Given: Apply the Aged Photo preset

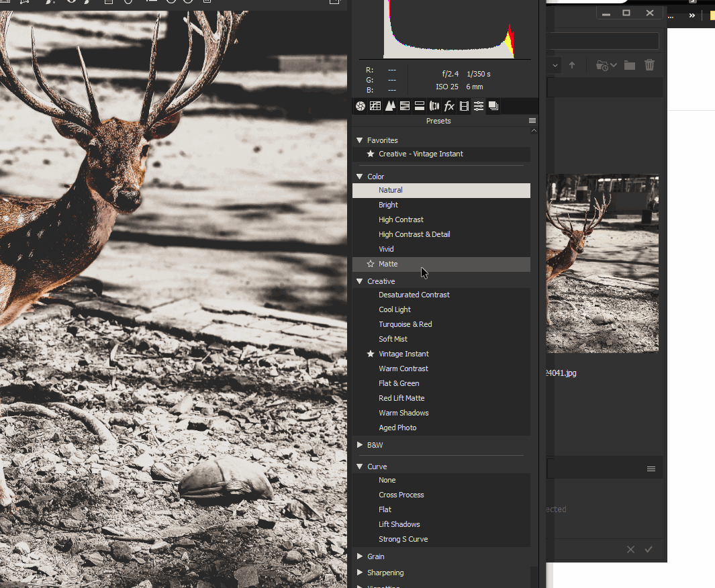Looking at the screenshot, I should point(441,428).
